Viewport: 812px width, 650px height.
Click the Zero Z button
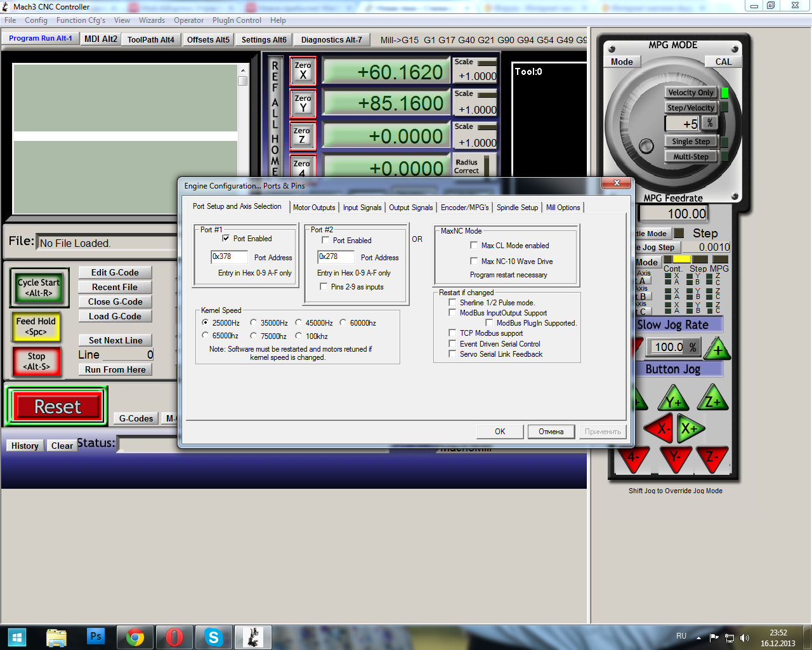(x=303, y=136)
